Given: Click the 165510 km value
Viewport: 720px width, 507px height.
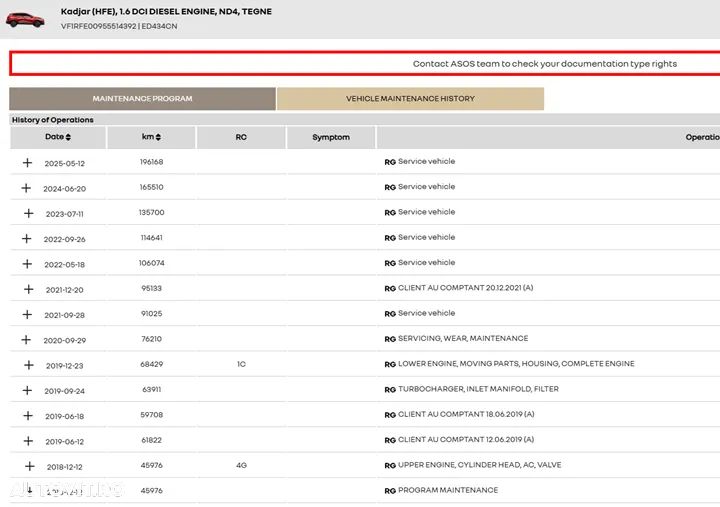Looking at the screenshot, I should (152, 187).
